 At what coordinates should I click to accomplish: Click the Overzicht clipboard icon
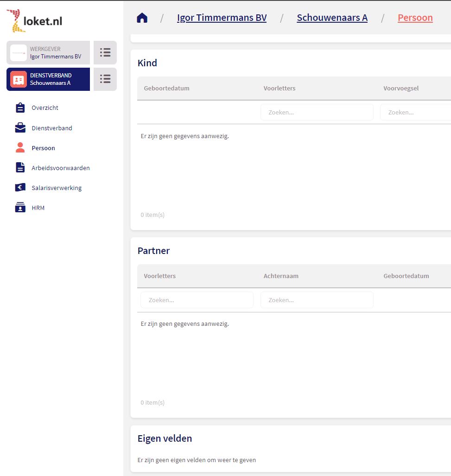pyautogui.click(x=20, y=108)
